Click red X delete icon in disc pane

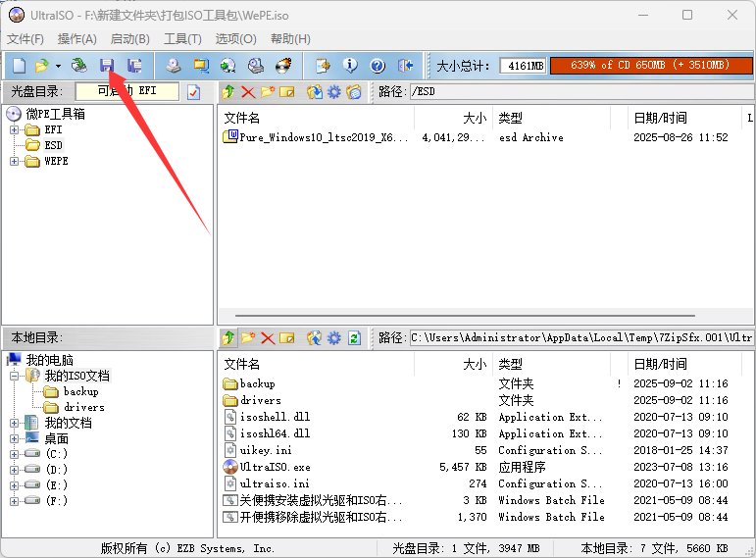(x=247, y=92)
